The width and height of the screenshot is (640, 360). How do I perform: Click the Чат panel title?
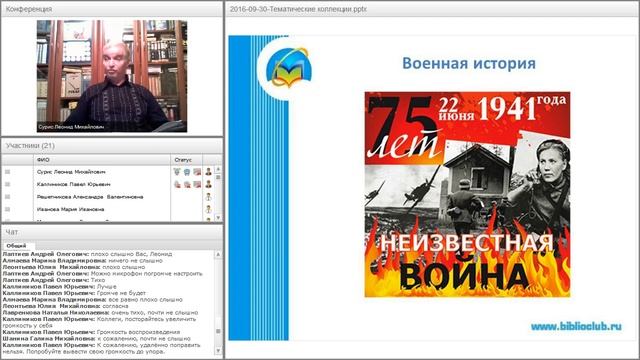11,232
